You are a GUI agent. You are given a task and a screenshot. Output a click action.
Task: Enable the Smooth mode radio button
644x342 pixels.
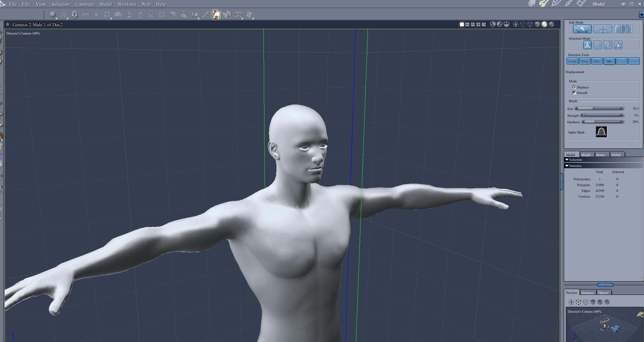point(574,93)
